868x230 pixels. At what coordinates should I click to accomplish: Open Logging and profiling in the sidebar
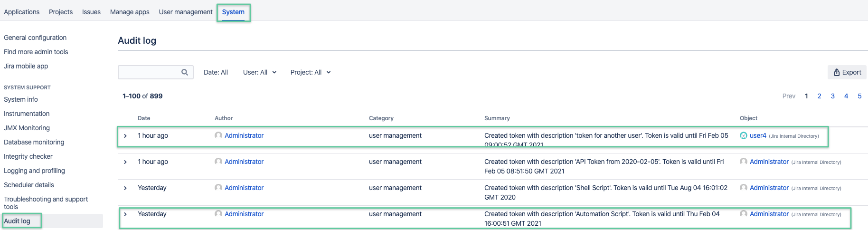[35, 171]
